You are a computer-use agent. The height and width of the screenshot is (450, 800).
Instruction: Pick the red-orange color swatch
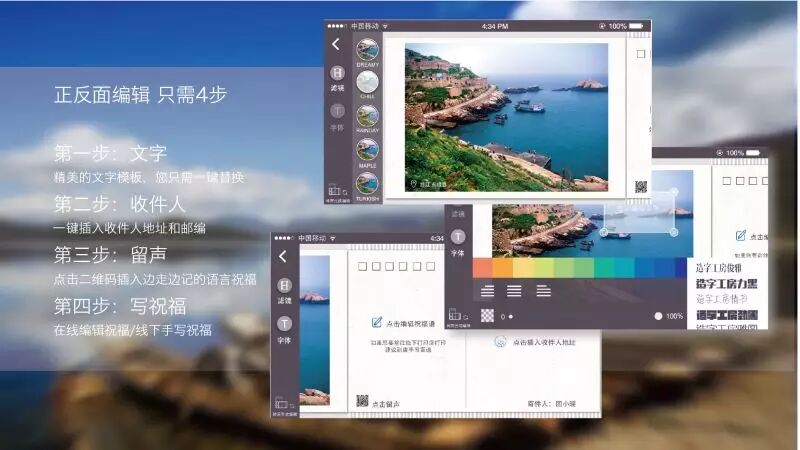pos(483,268)
